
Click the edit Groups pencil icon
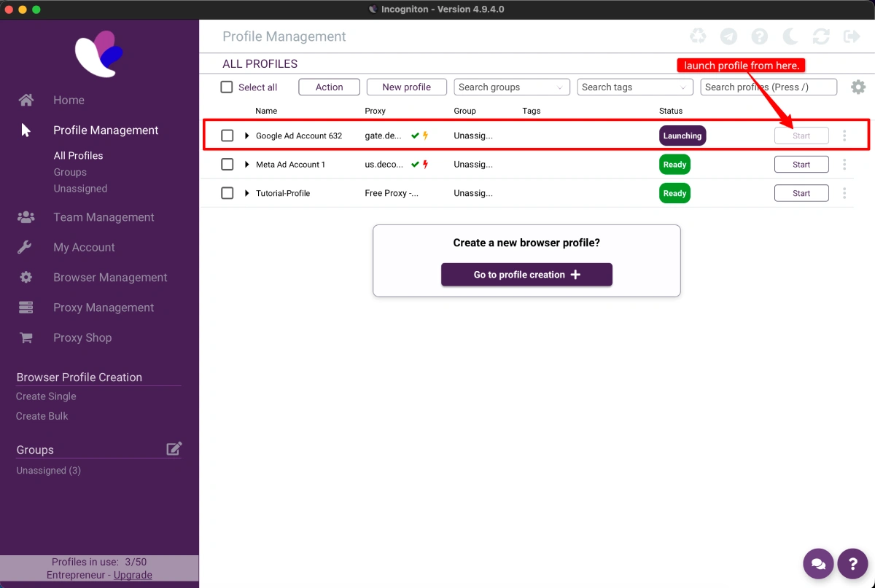(x=174, y=449)
